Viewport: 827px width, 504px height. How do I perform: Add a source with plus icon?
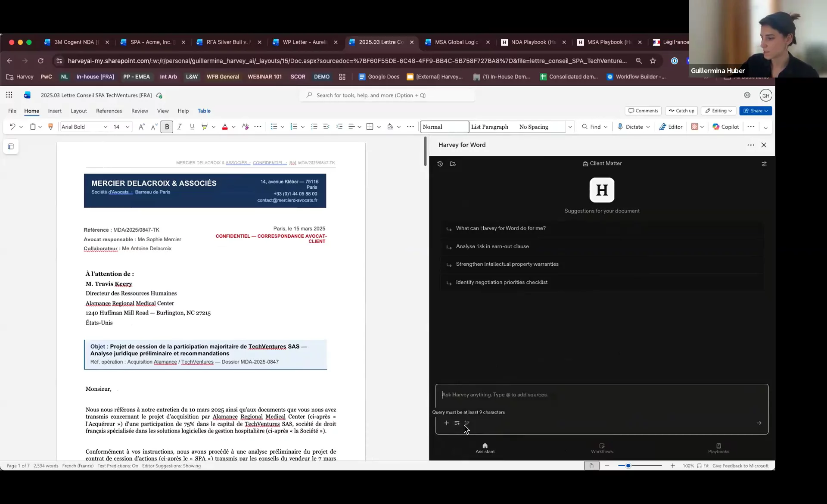coord(447,423)
